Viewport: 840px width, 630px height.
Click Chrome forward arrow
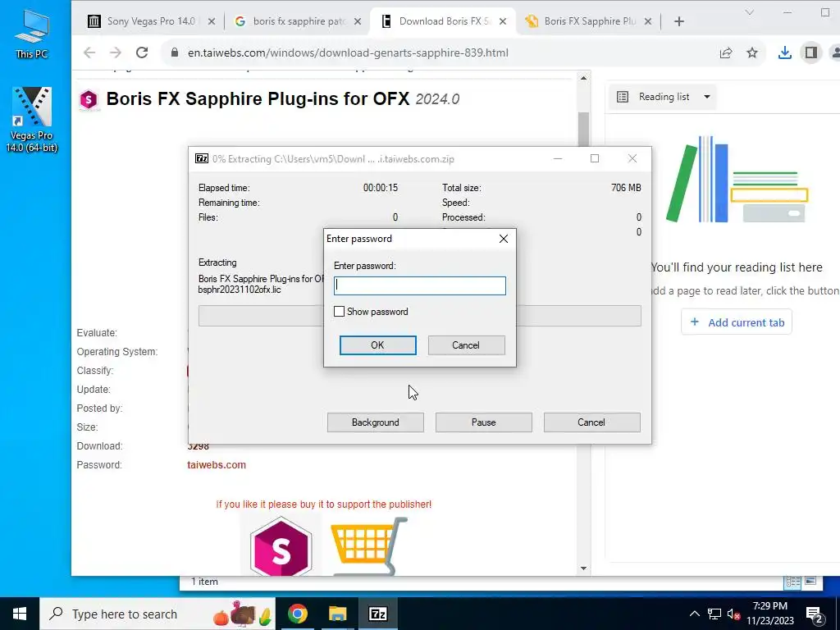pyautogui.click(x=115, y=52)
